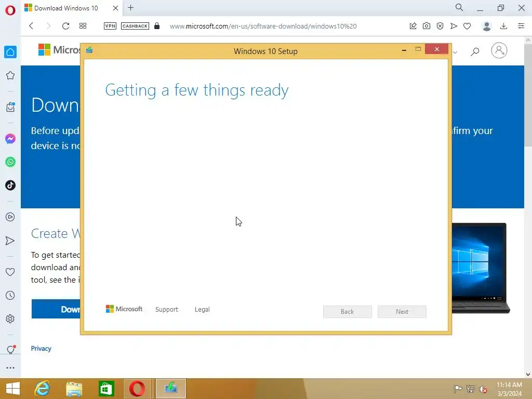The width and height of the screenshot is (532, 399).
Task: Click the send to My Flow icon in address bar
Action: [x=454, y=26]
